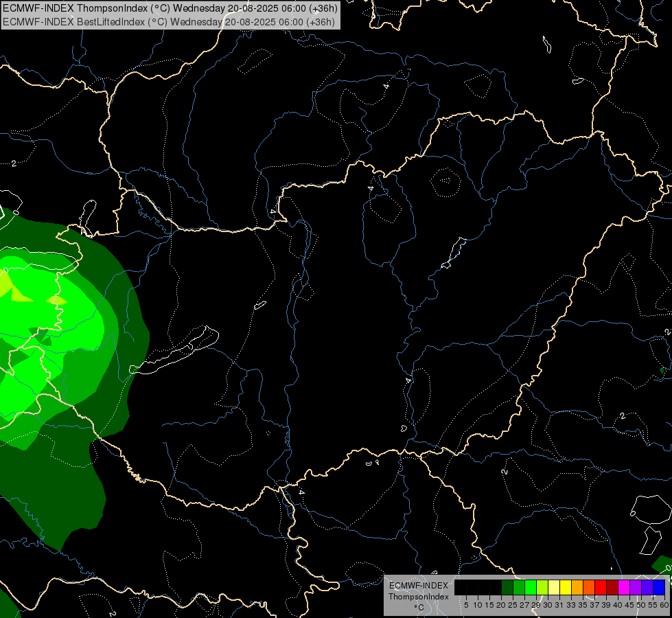This screenshot has width=672, height=618.
Task: Click legend tick value 40
Action: 618,605
